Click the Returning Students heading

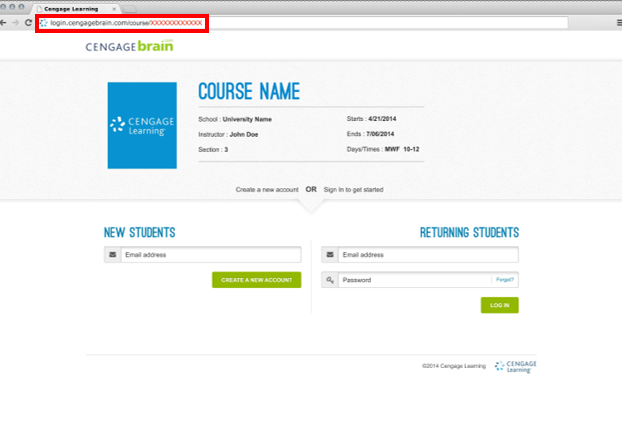(469, 232)
